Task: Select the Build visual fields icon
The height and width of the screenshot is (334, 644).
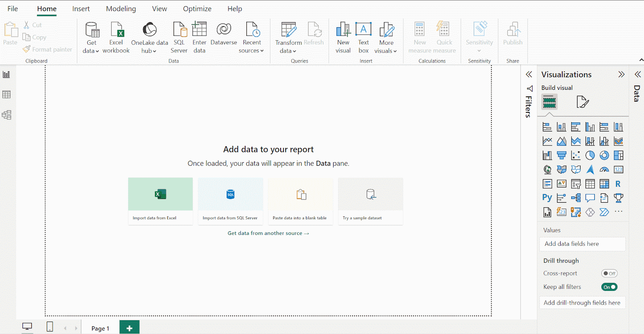Action: [x=549, y=102]
